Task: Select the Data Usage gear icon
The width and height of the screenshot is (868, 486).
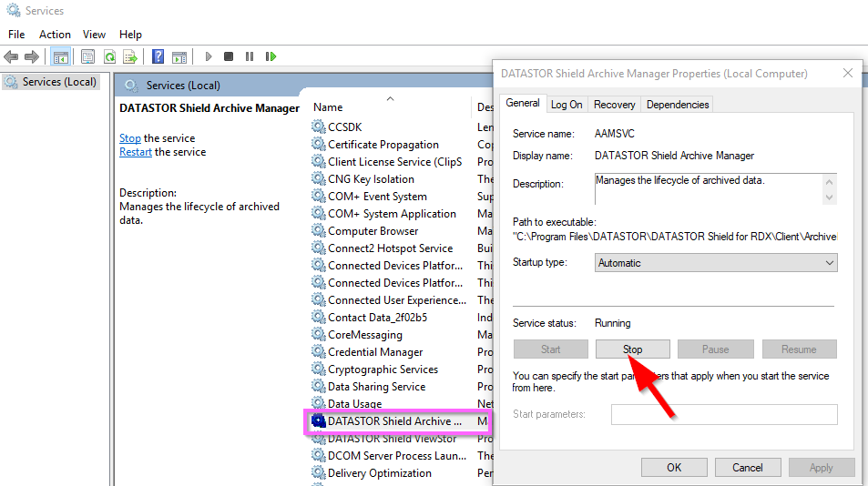Action: tap(318, 403)
